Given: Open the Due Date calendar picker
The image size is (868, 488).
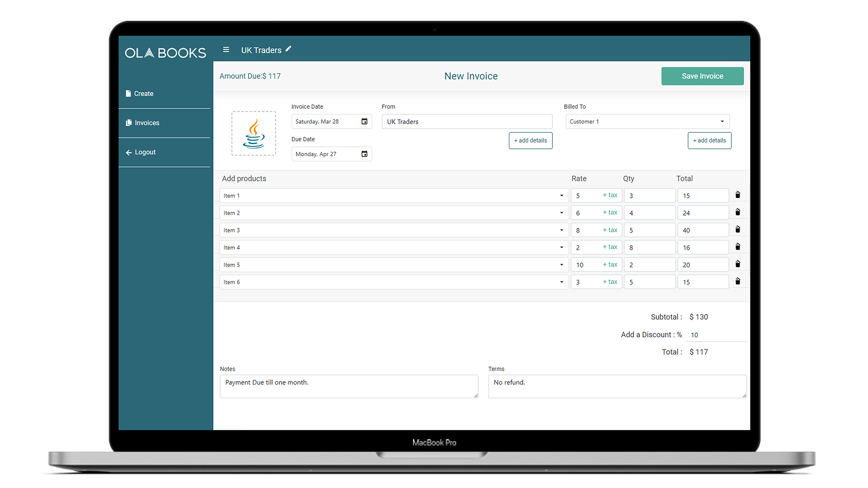Looking at the screenshot, I should [364, 154].
